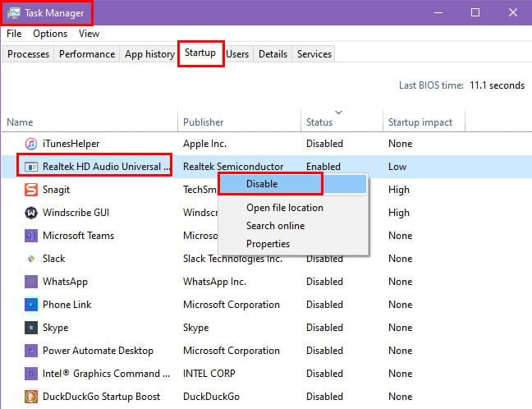
Task: Select the iTunesHelper row name
Action: [71, 144]
